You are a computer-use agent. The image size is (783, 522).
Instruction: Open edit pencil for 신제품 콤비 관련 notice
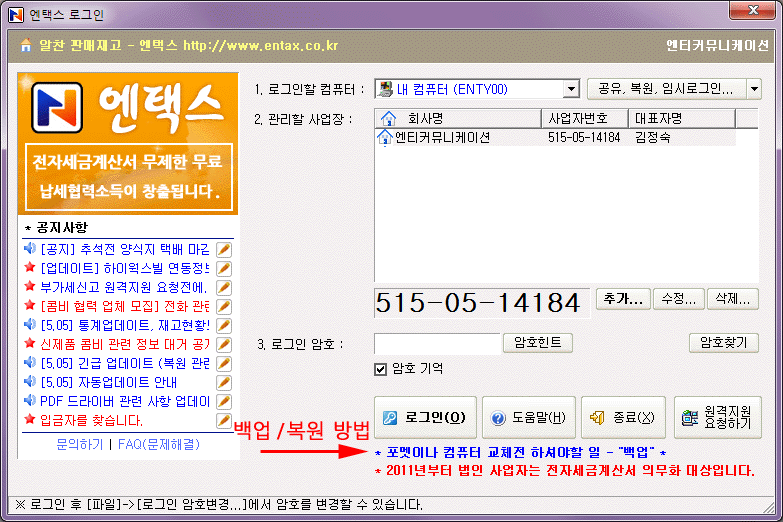[x=224, y=344]
